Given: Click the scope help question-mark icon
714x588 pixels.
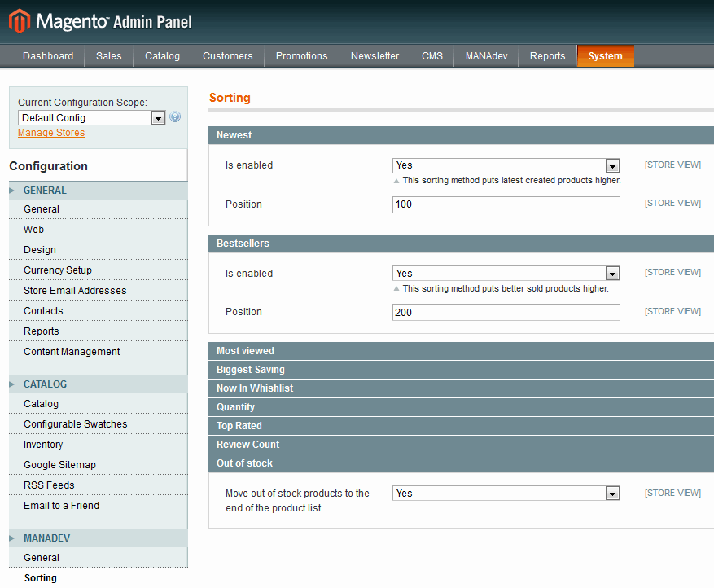Looking at the screenshot, I should click(x=175, y=117).
